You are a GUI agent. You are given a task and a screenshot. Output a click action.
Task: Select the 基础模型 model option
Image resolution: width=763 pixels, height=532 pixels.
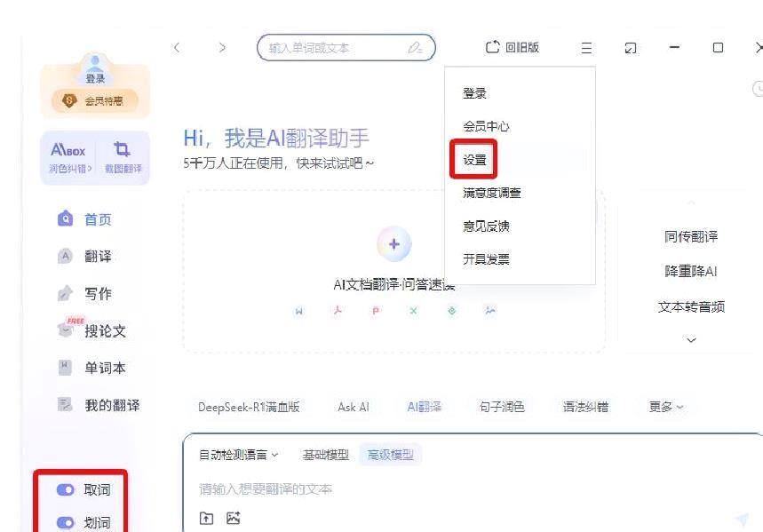[325, 455]
